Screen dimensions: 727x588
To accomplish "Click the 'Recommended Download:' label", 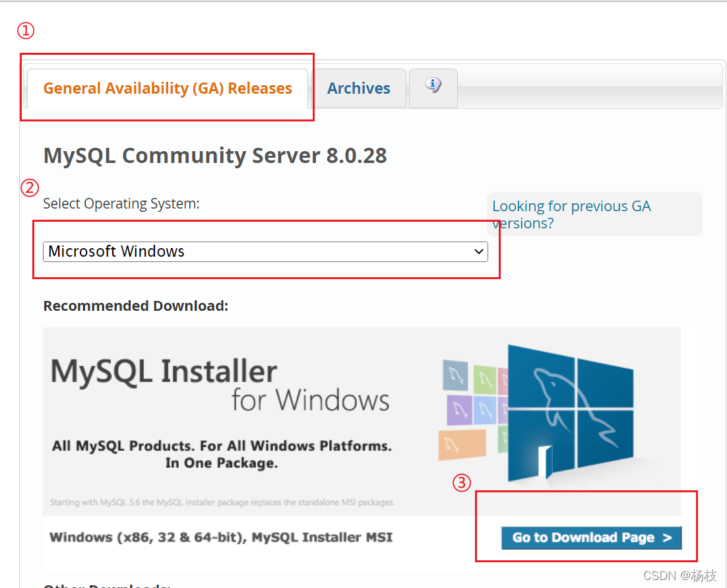I will [x=136, y=306].
